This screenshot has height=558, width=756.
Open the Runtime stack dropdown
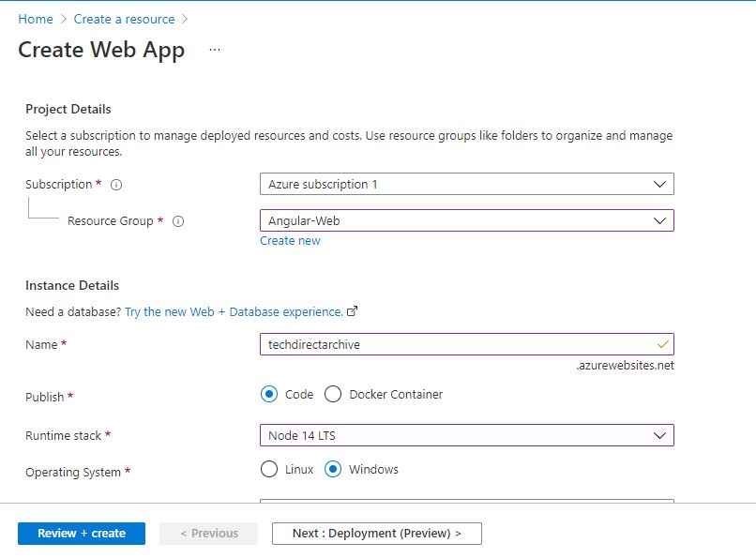(466, 435)
